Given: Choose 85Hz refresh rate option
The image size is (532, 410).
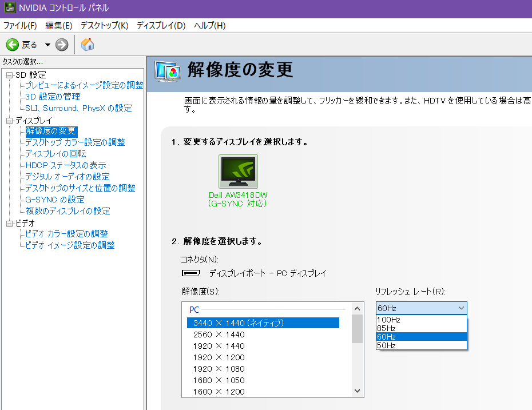Looking at the screenshot, I should pyautogui.click(x=422, y=328).
